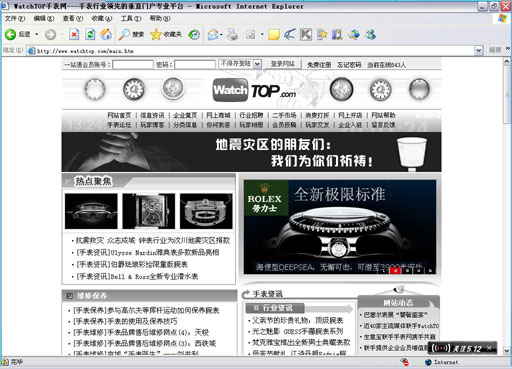The height and width of the screenshot is (369, 512).
Task: Open the 工具 menu
Action: click(x=131, y=18)
